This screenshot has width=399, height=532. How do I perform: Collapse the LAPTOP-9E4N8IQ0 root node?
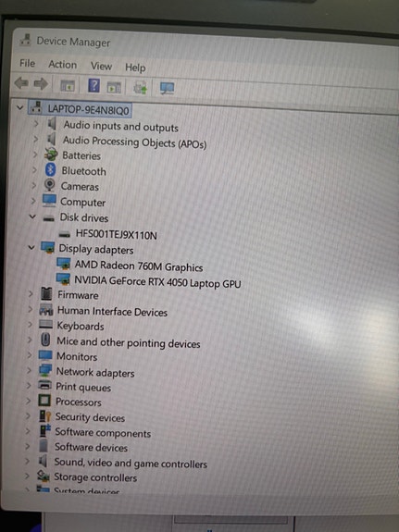click(20, 108)
